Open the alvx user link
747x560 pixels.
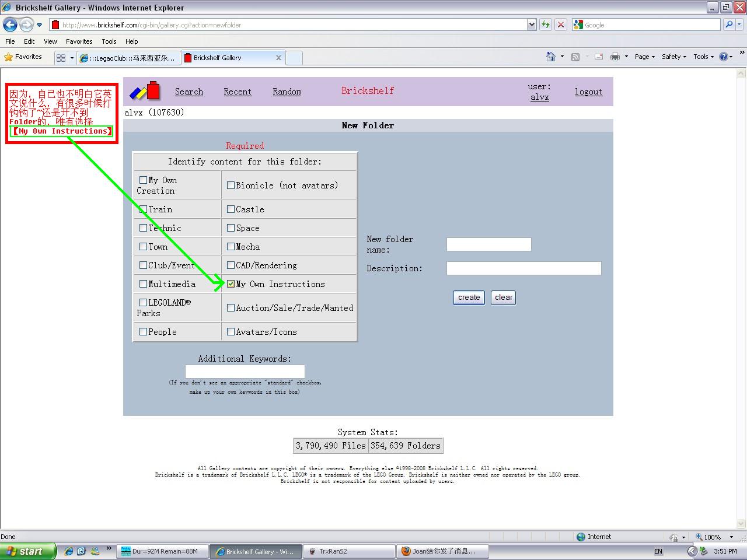tap(540, 97)
